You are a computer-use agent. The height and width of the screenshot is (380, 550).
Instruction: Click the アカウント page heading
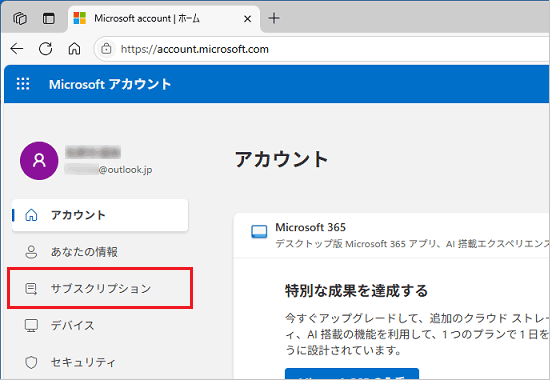[x=281, y=159]
